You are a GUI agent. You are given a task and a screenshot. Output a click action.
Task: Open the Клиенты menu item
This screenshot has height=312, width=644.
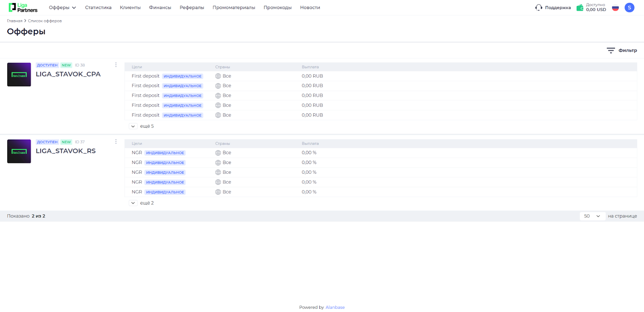pos(130,7)
